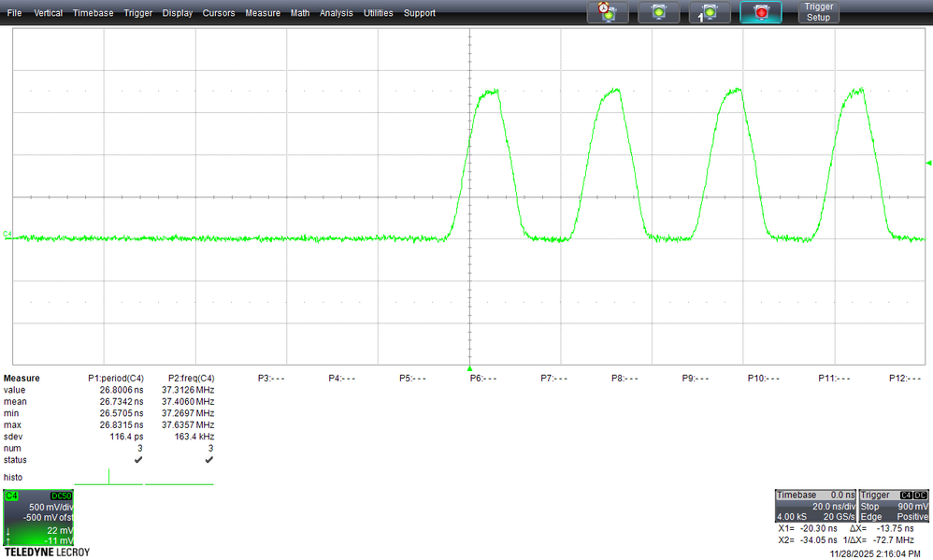
Task: Click the Measure table label
Action: (x=22, y=379)
